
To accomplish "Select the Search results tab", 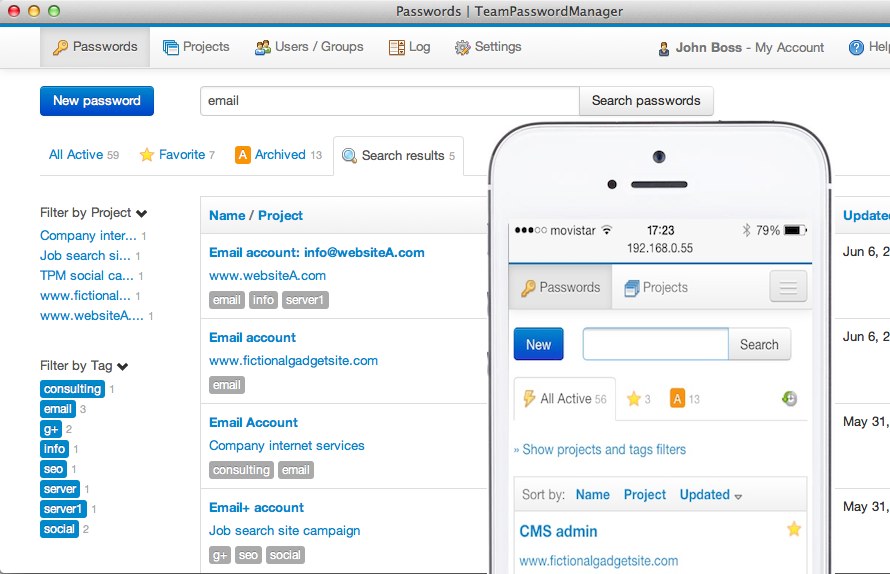I will click(398, 156).
